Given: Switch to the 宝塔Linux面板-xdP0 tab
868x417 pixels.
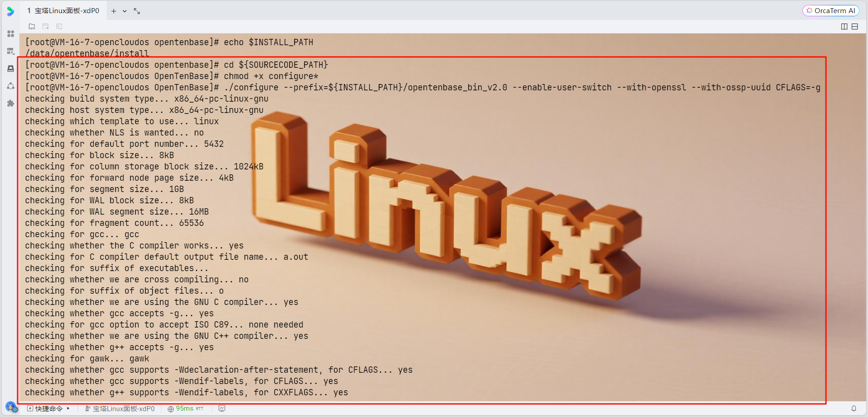Looking at the screenshot, I should point(63,10).
